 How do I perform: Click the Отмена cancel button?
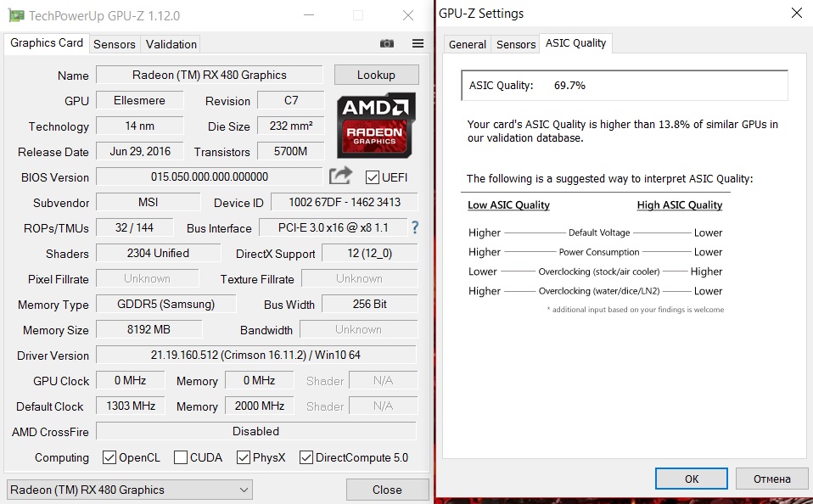point(772,479)
